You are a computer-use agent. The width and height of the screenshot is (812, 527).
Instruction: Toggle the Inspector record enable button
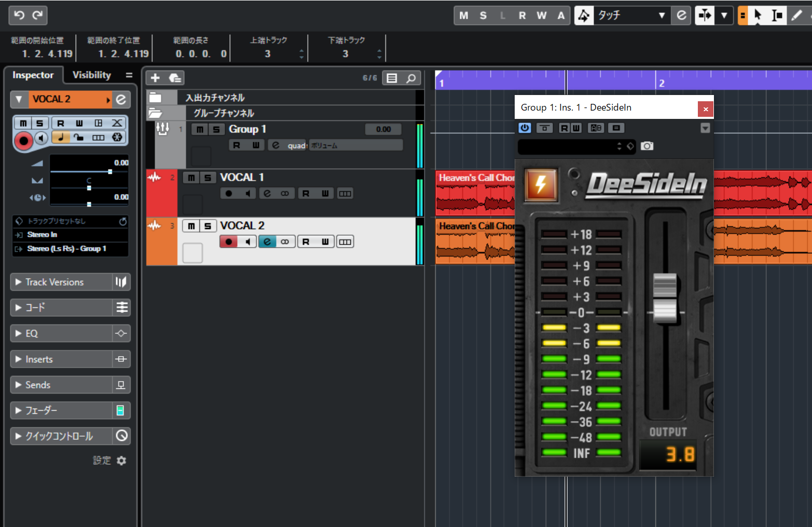point(23,141)
